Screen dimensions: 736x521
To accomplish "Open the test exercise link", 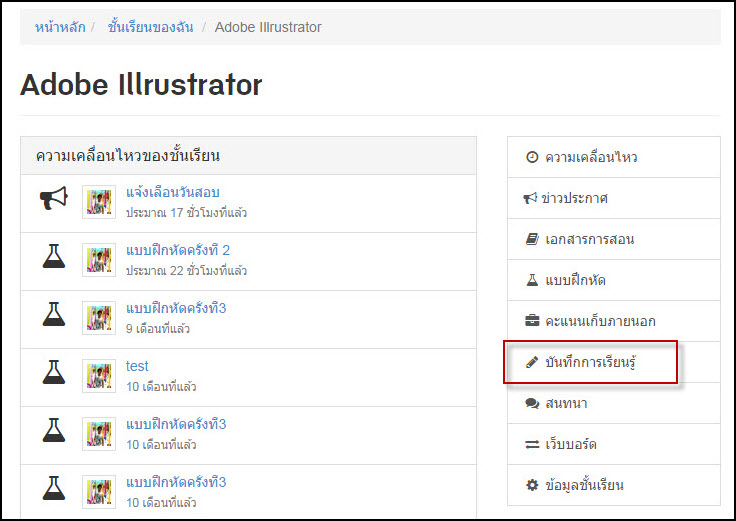I will (x=137, y=366).
